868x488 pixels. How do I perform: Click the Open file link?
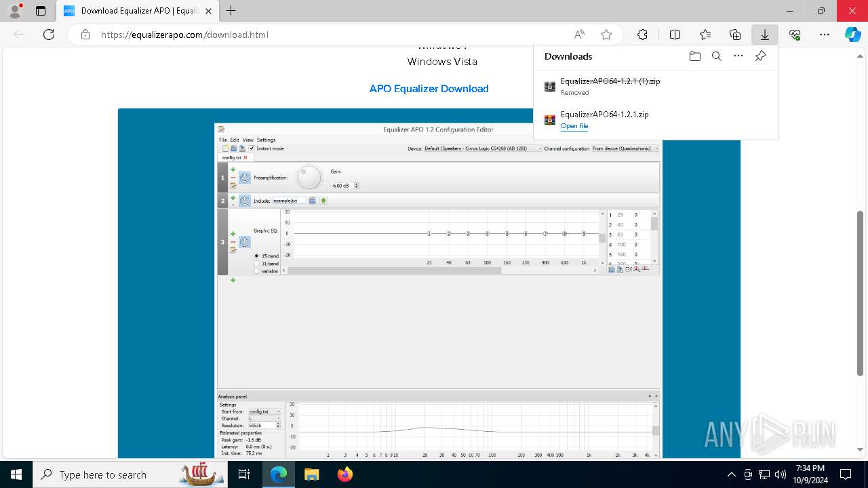click(574, 126)
